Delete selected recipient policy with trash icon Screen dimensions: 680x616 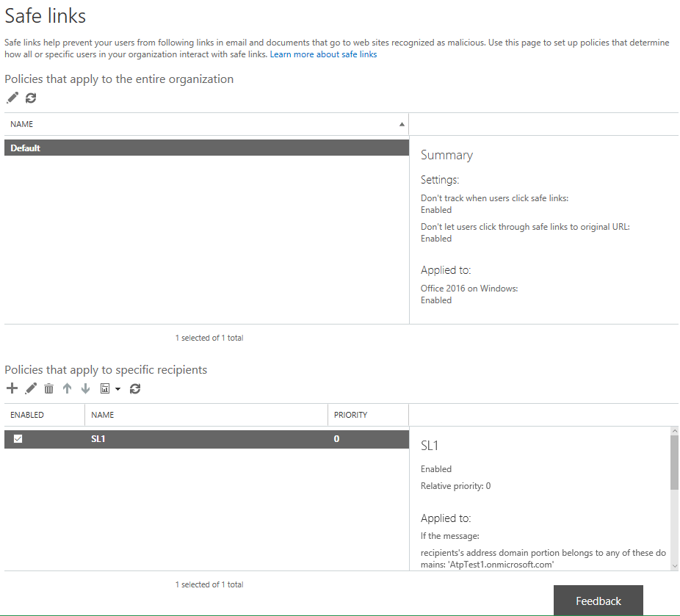click(48, 388)
